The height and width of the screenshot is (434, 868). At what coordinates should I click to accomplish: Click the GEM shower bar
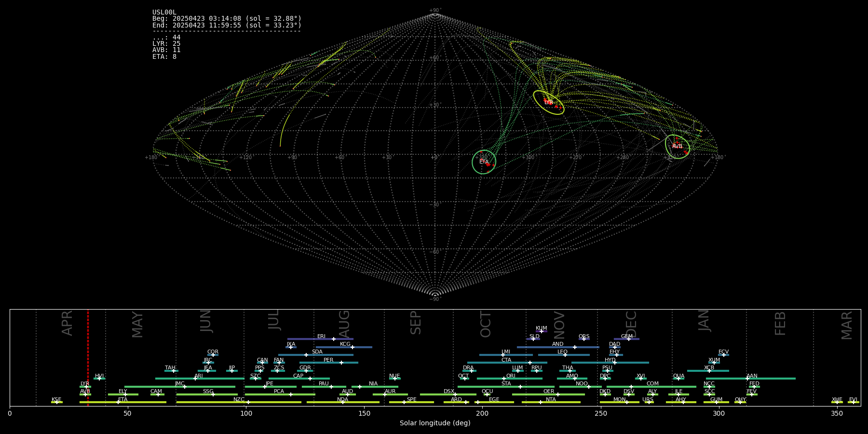tap(626, 339)
